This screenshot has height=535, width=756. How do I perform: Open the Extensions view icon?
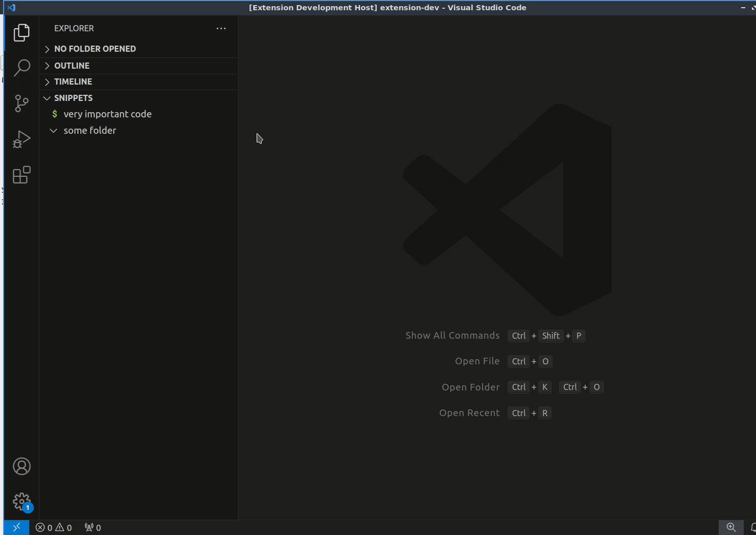(x=22, y=175)
